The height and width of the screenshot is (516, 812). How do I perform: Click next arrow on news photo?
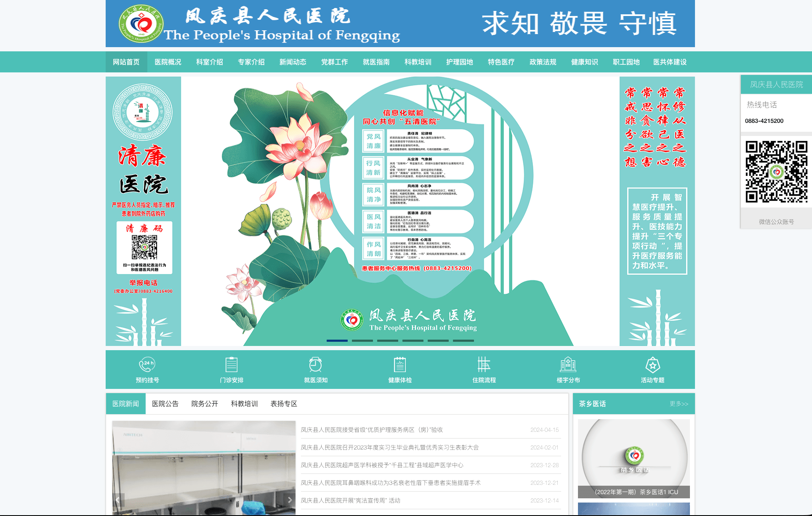(x=290, y=500)
